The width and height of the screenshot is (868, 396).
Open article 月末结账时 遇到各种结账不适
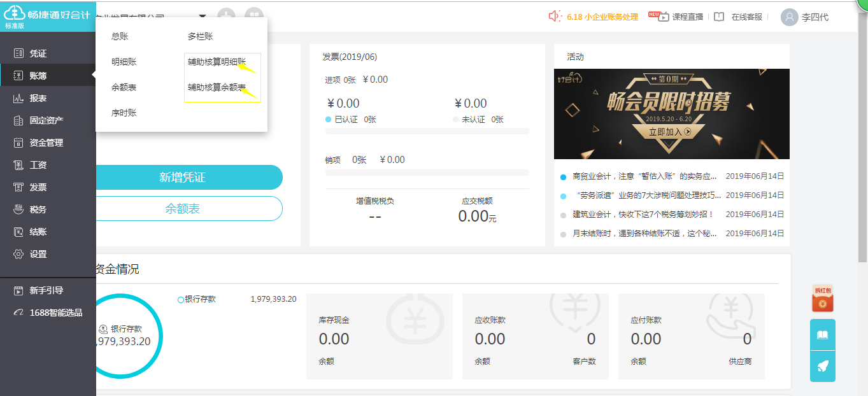[645, 234]
